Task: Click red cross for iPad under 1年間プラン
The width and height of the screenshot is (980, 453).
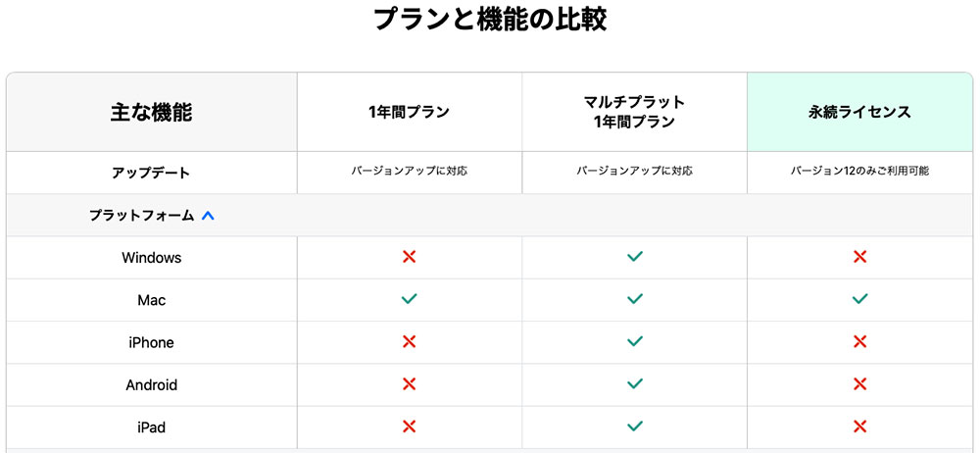Action: (x=410, y=427)
